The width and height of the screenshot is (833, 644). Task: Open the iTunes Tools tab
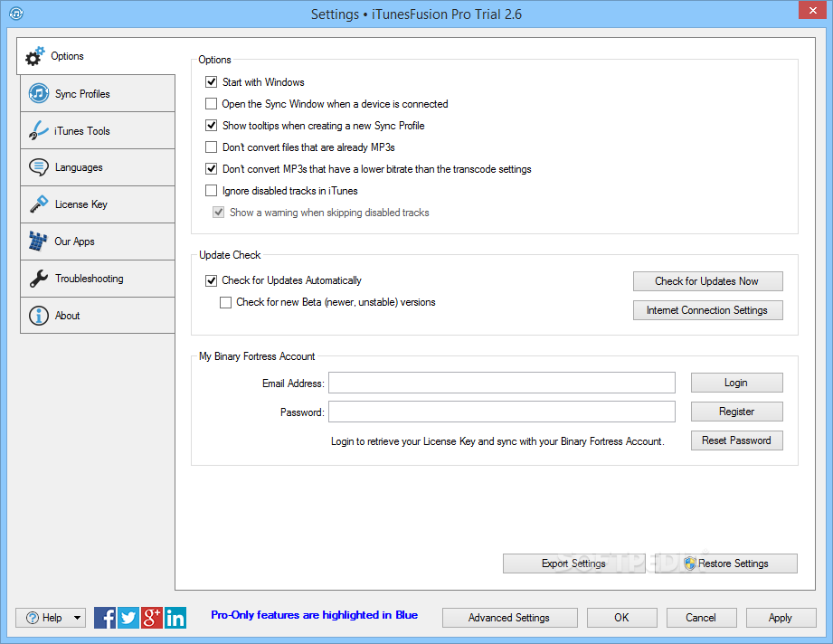(x=97, y=130)
